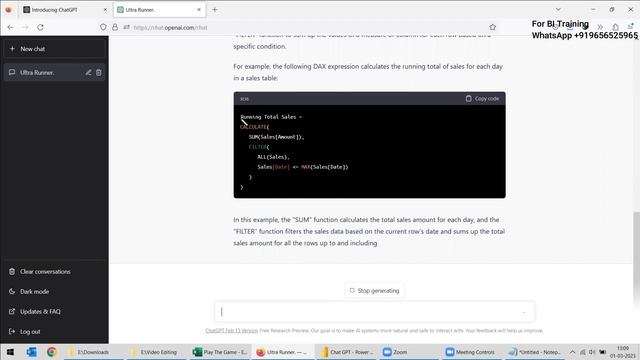
Task: Open the taskbar clock and date
Action: point(623,352)
